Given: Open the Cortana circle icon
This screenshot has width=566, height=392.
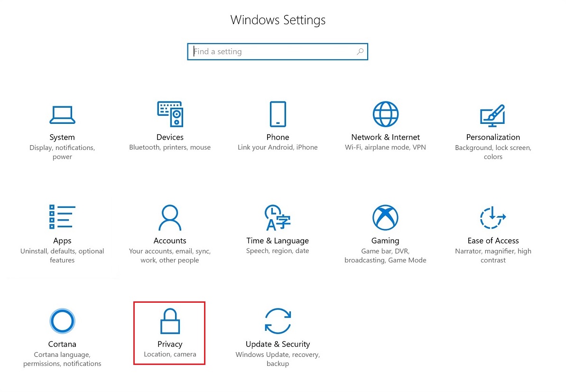Looking at the screenshot, I should [62, 321].
